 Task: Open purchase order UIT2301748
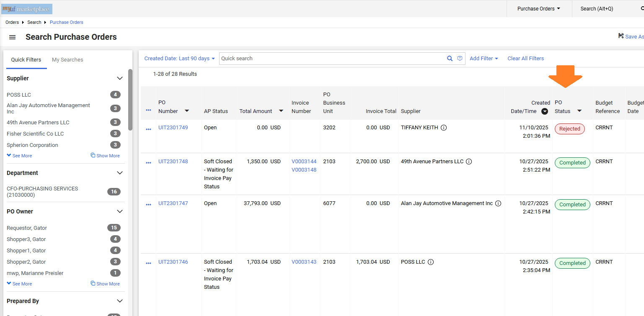coord(173,162)
